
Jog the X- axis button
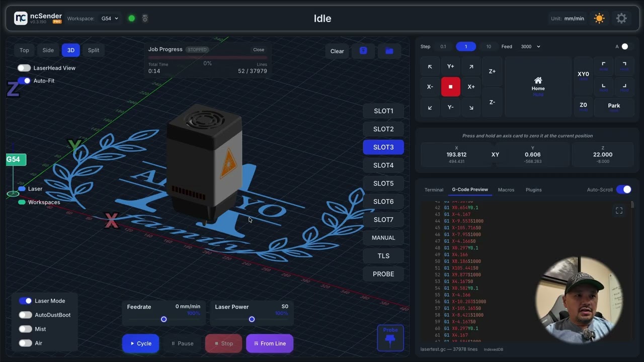(430, 86)
